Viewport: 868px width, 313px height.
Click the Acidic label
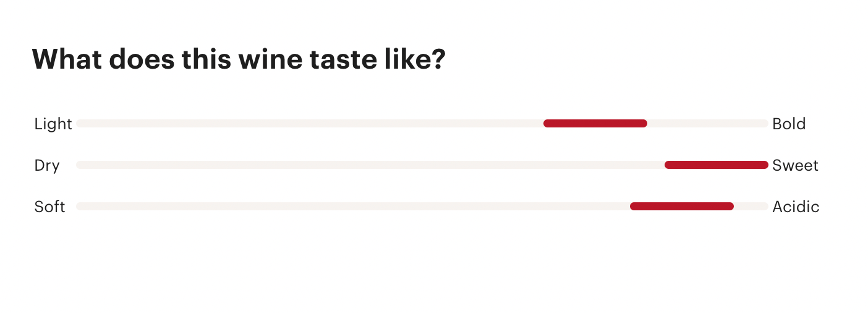796,207
